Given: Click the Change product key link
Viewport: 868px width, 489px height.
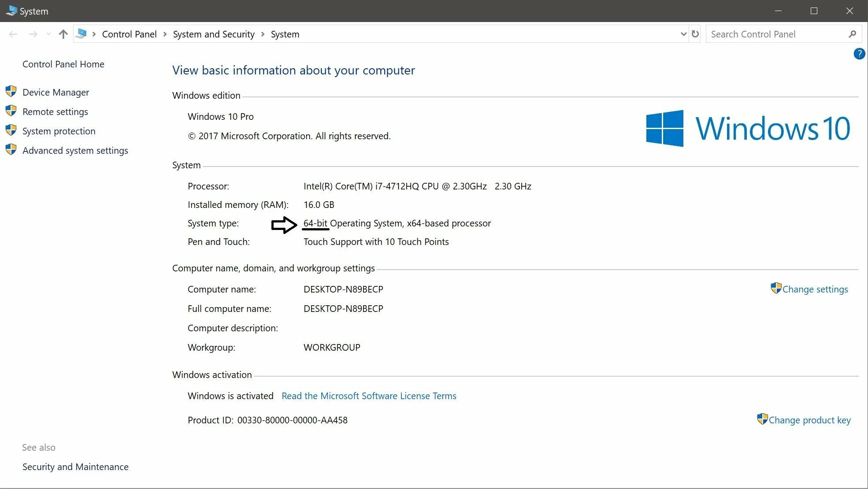Looking at the screenshot, I should pos(809,420).
